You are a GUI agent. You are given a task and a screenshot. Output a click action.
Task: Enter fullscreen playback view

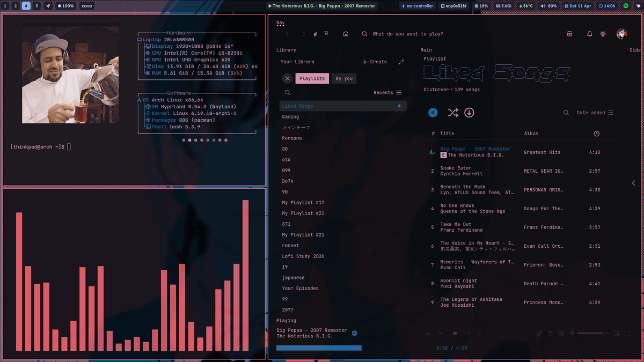(x=627, y=333)
